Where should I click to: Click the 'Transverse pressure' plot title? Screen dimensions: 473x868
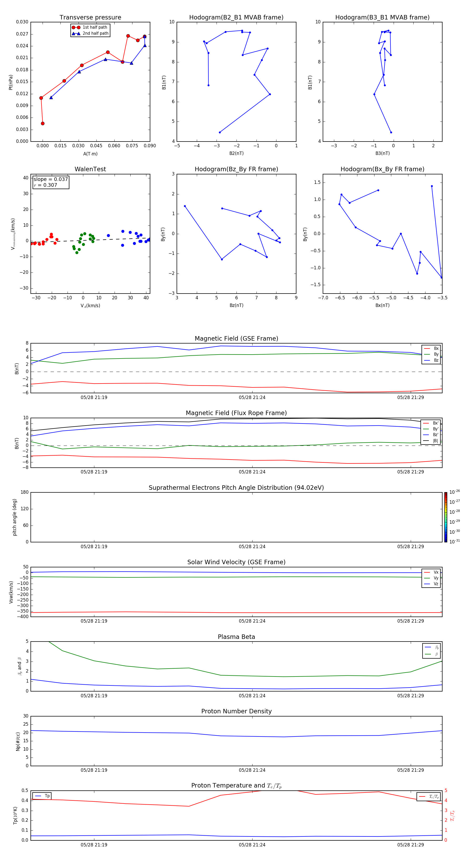point(90,17)
